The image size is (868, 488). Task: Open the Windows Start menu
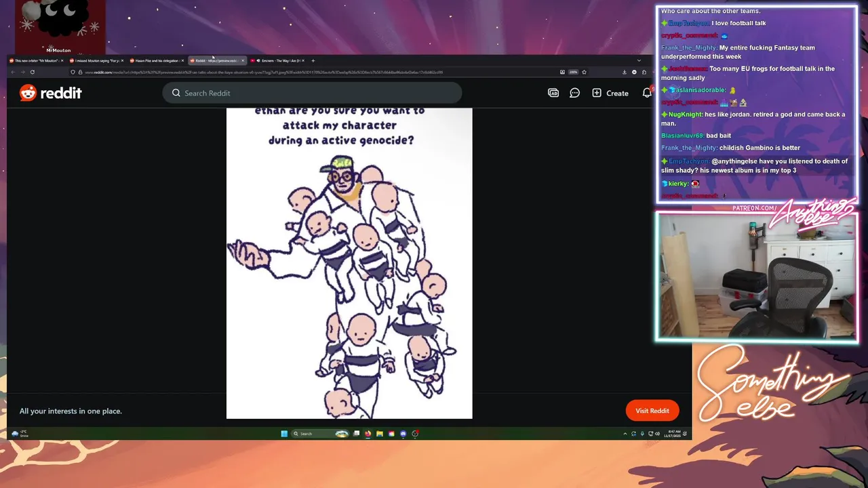point(284,434)
